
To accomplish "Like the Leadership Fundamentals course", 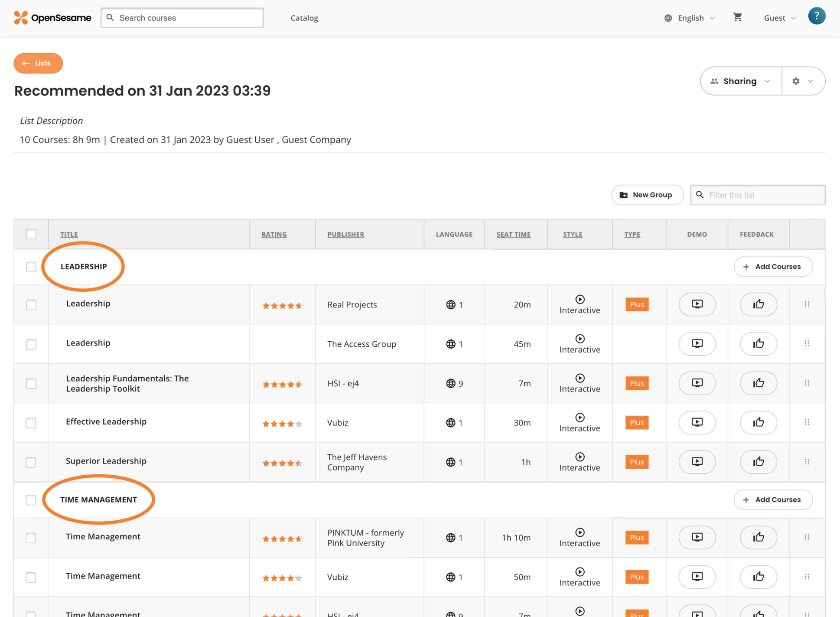I will pyautogui.click(x=758, y=383).
